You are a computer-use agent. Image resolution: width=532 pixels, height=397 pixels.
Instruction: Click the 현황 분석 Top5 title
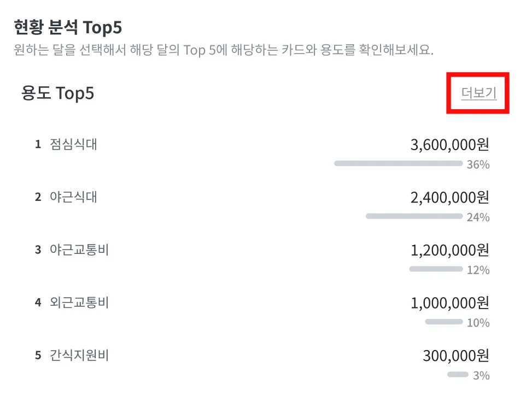68,27
